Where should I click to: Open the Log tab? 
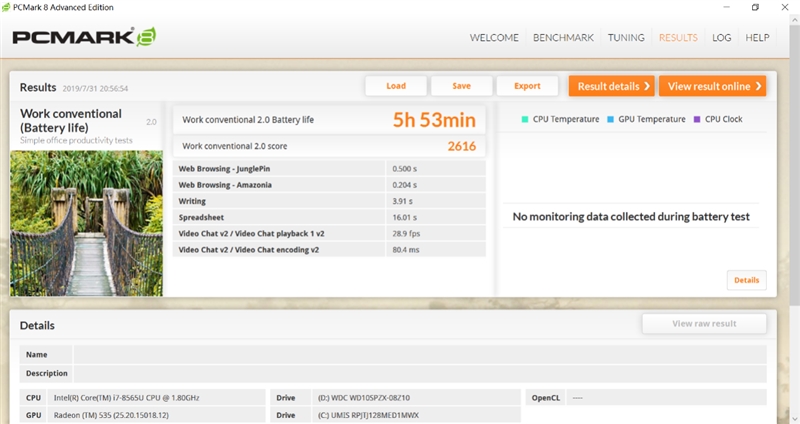[721, 38]
